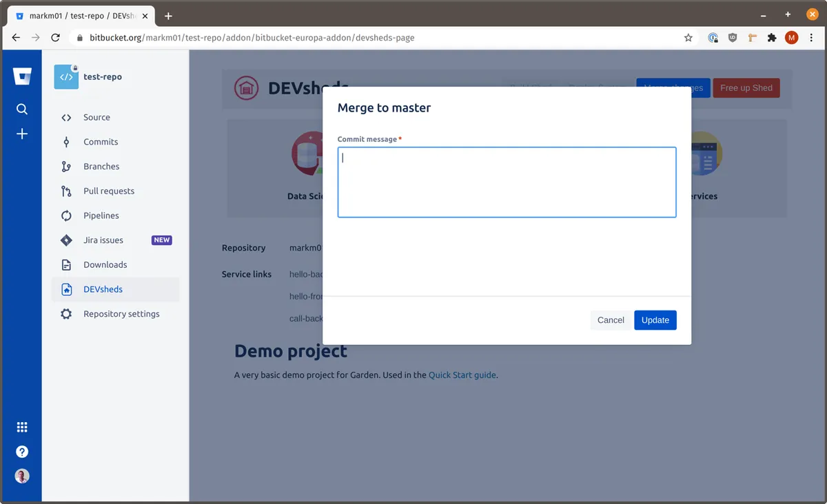Click the Service links label
Image resolution: width=827 pixels, height=504 pixels.
(247, 274)
